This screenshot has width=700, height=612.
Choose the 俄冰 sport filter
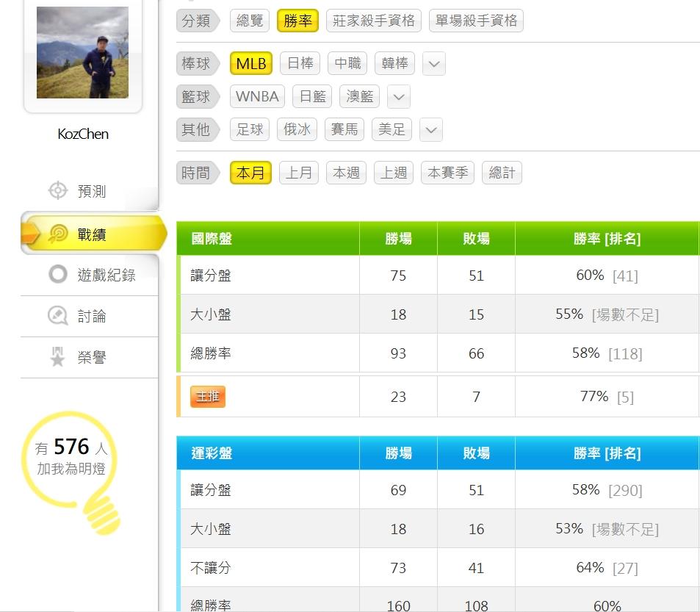click(x=297, y=129)
